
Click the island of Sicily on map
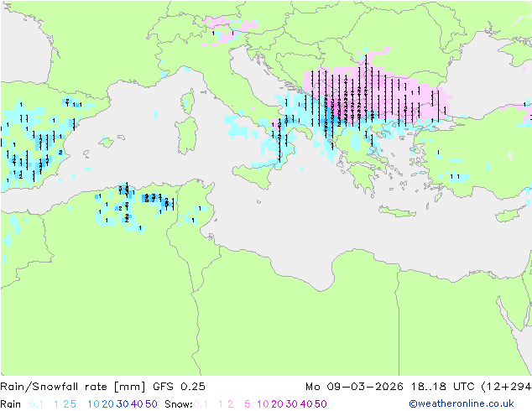coord(253,175)
